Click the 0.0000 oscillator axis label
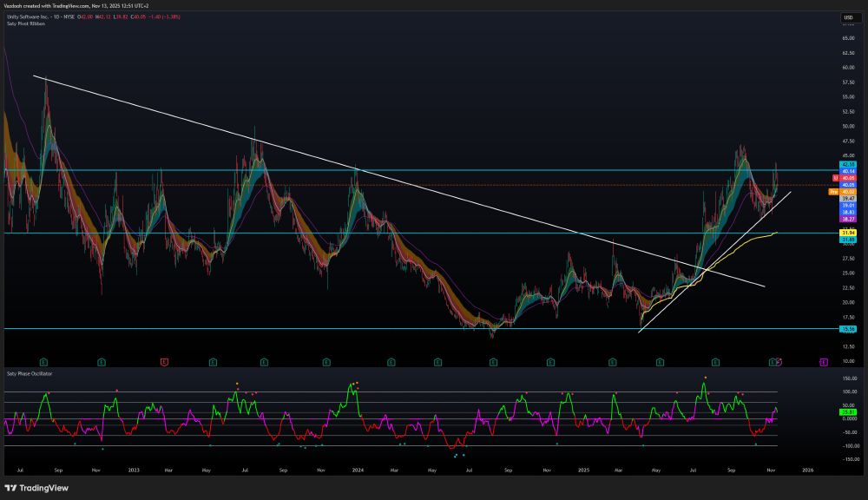868x500 pixels. (x=850, y=418)
